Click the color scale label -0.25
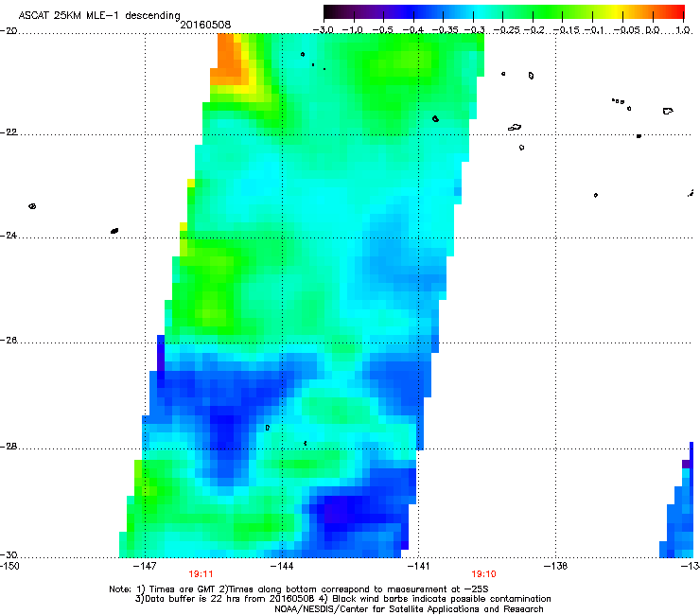This screenshot has width=700, height=615. coord(506,30)
